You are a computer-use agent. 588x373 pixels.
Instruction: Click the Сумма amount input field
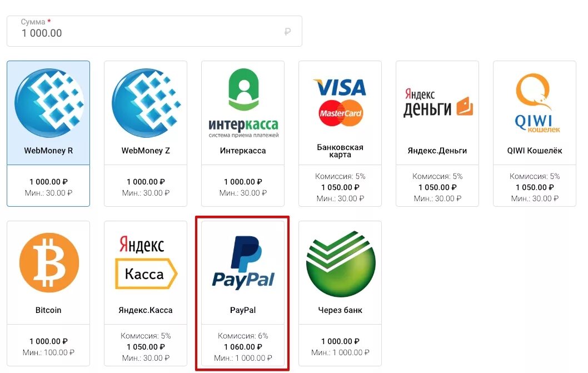[155, 31]
